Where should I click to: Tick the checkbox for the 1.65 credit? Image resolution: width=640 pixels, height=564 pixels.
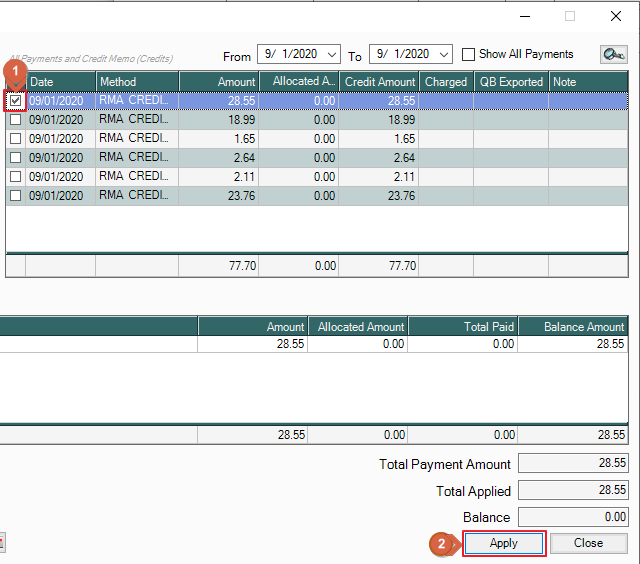pos(15,139)
